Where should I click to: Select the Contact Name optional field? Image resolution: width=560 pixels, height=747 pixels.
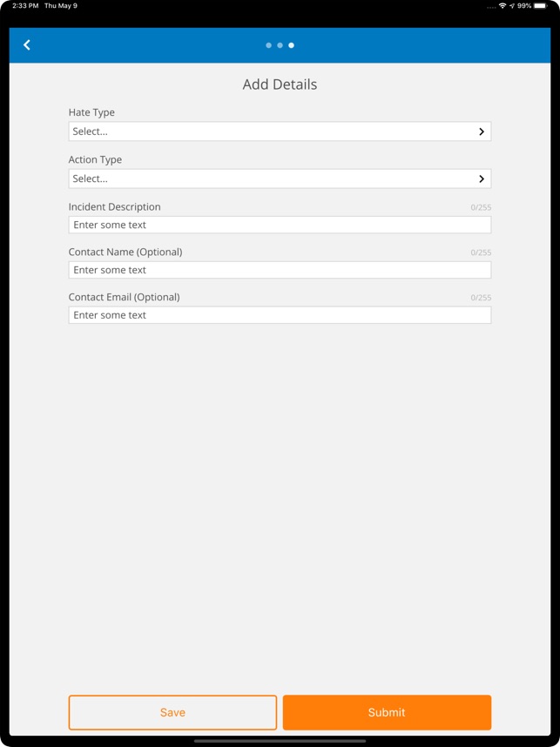click(x=280, y=270)
